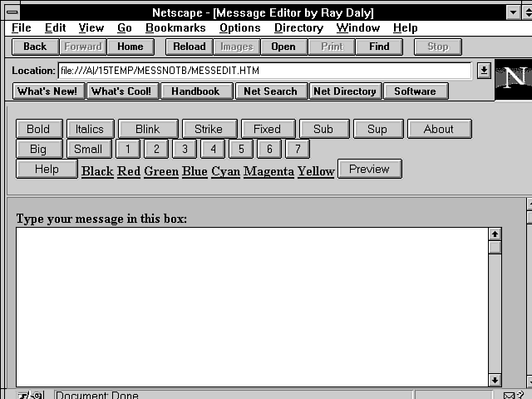The width and height of the screenshot is (532, 399).
Task: Open the Options menu
Action: (240, 28)
